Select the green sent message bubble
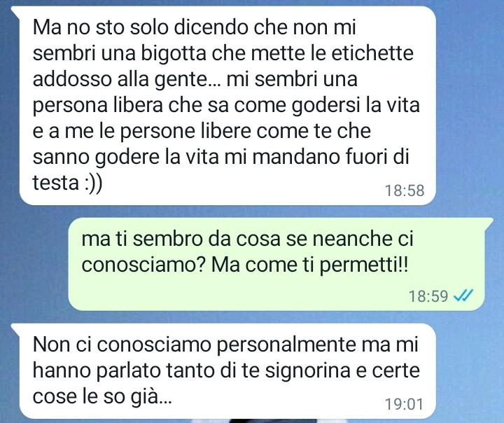 coord(276,264)
